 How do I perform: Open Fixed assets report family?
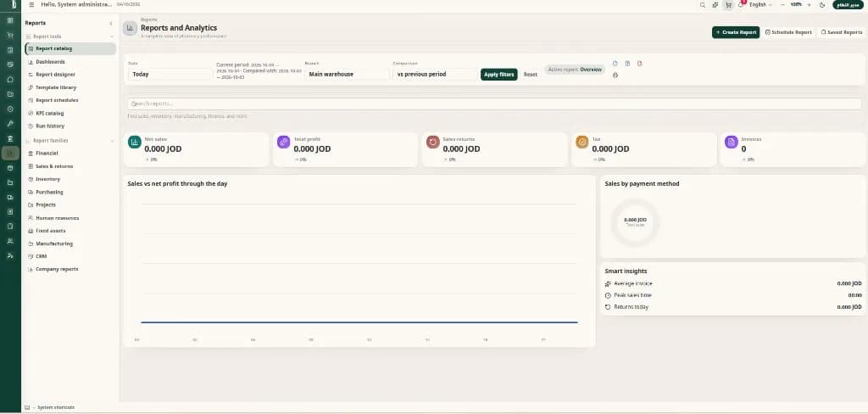[70, 231]
